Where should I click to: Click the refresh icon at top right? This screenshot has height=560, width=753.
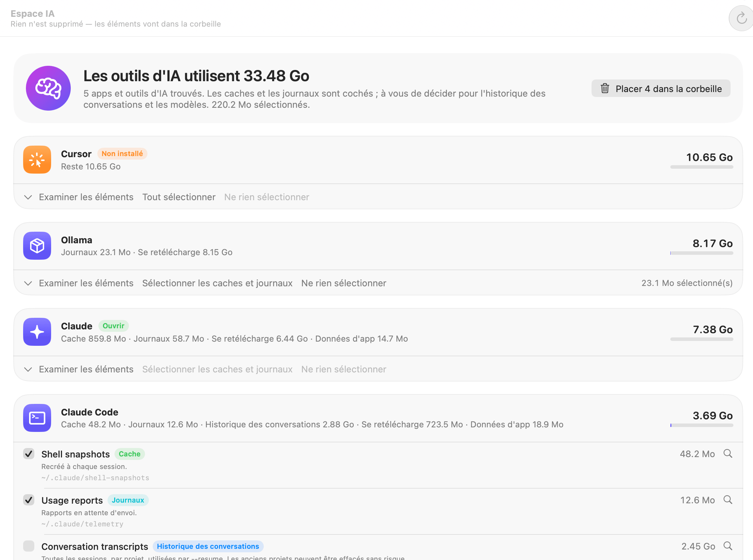[741, 18]
